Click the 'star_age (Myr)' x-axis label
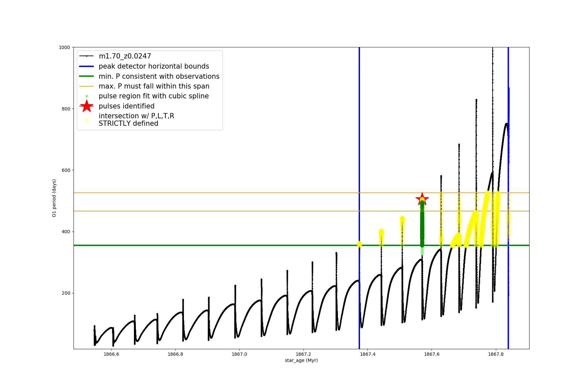 pyautogui.click(x=301, y=360)
